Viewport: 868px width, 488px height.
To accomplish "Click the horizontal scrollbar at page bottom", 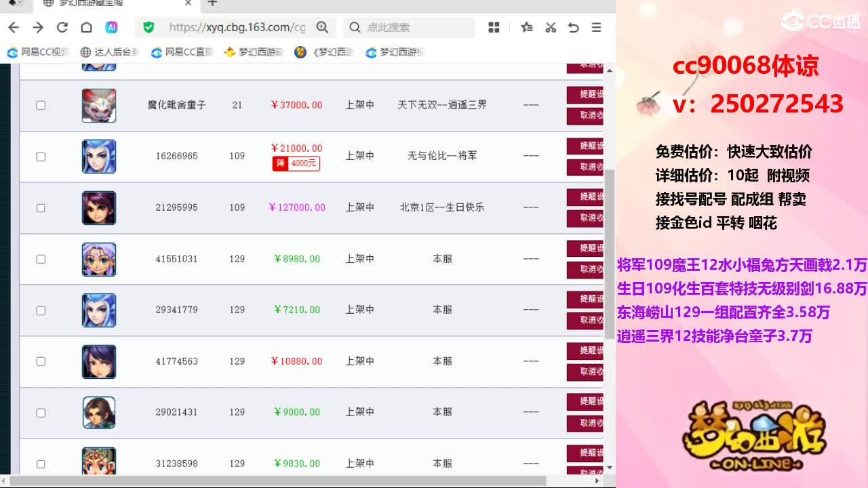I will pyautogui.click(x=279, y=481).
